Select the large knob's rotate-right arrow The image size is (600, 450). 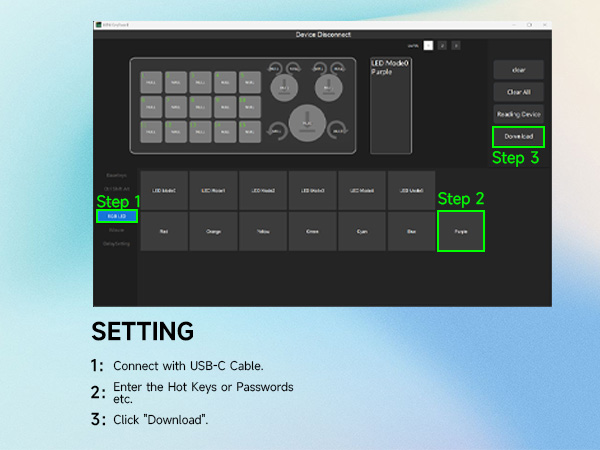coord(338,131)
